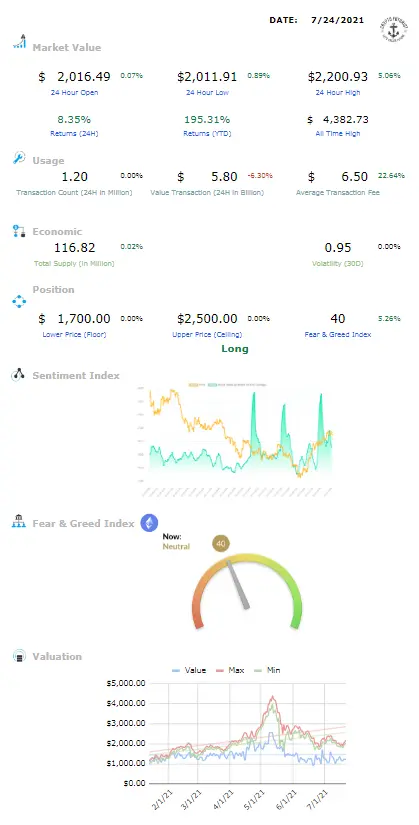
Task: Click the 7/24/2021 date field
Action: [337, 20]
